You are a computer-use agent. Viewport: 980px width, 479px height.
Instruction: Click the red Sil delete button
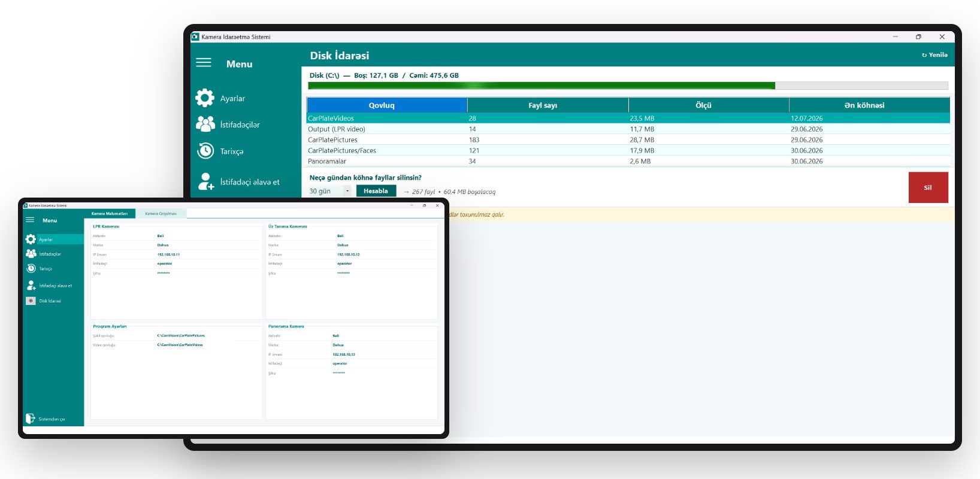[928, 187]
